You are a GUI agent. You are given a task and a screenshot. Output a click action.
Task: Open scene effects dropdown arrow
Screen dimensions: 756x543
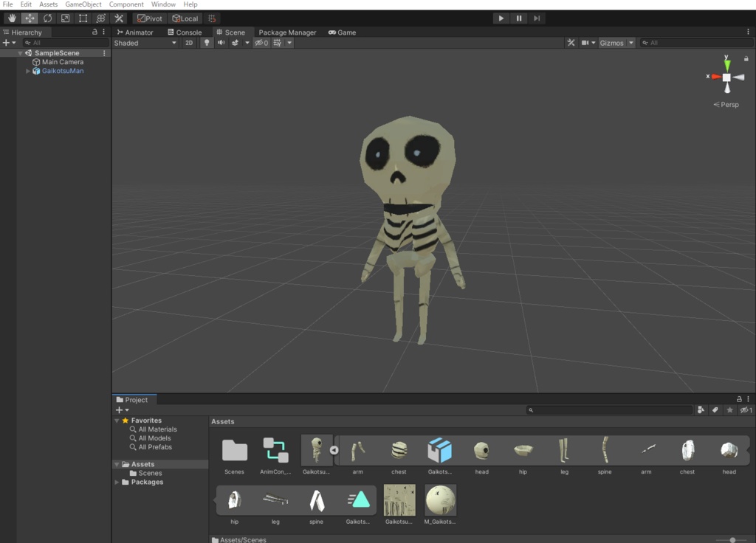247,43
